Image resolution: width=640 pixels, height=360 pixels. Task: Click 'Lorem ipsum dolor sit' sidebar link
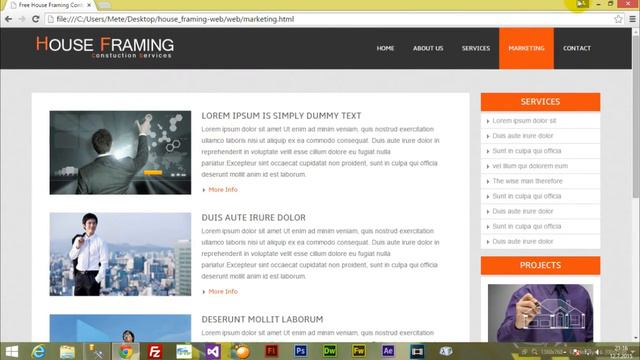524,121
